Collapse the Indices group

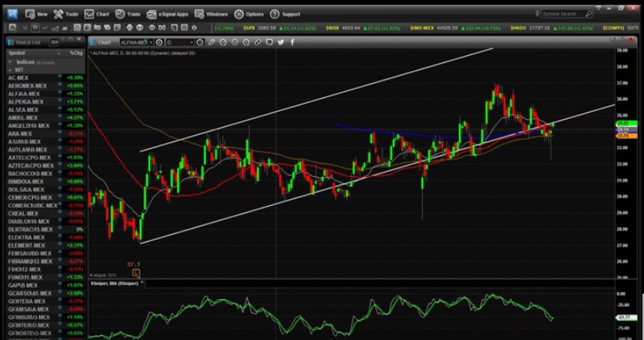[10, 62]
